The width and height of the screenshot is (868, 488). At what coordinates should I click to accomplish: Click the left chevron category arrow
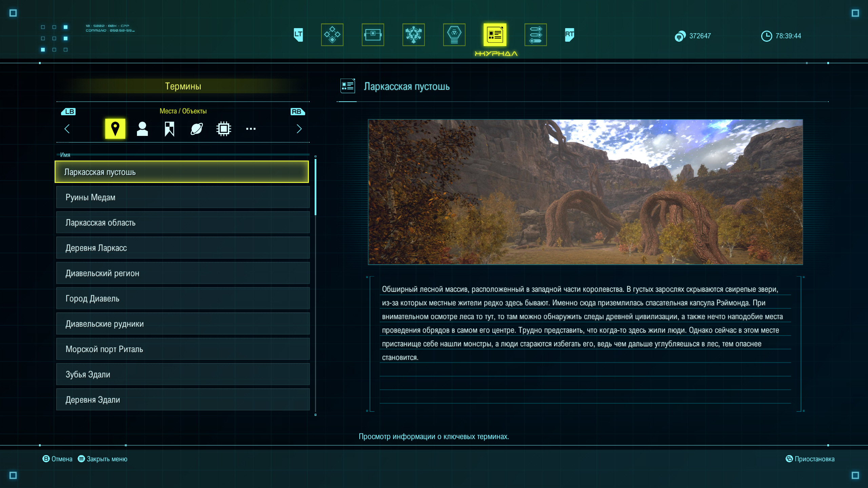pyautogui.click(x=67, y=129)
